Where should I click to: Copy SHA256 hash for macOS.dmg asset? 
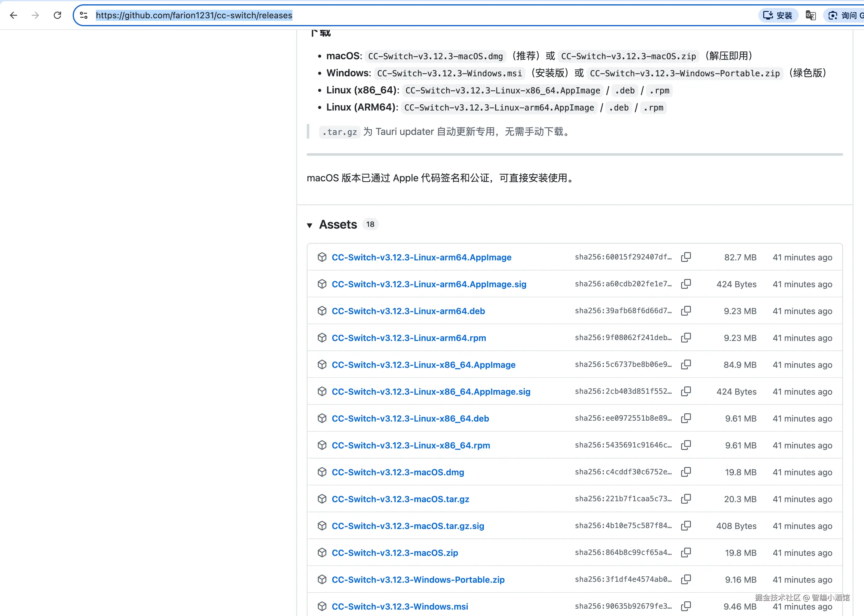pos(686,472)
